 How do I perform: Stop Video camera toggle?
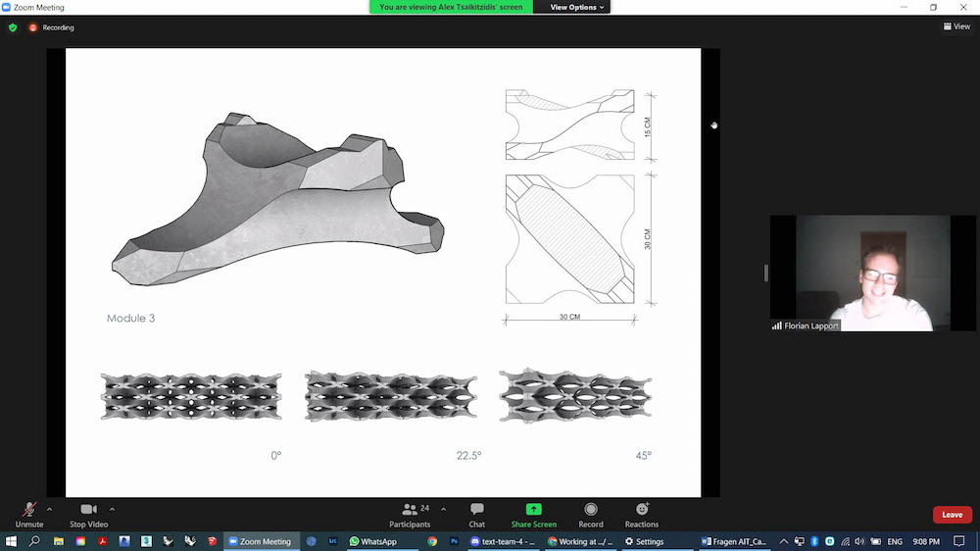point(88,514)
